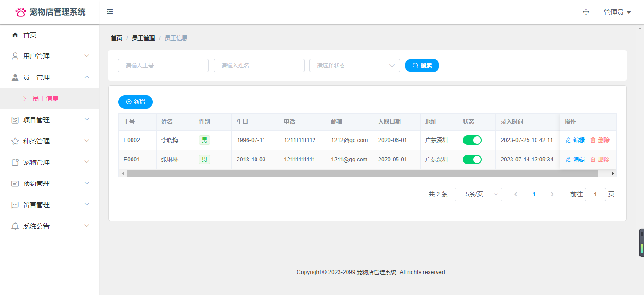The width and height of the screenshot is (644, 295).
Task: Click the star icon for 种类管理
Action: click(x=15, y=141)
